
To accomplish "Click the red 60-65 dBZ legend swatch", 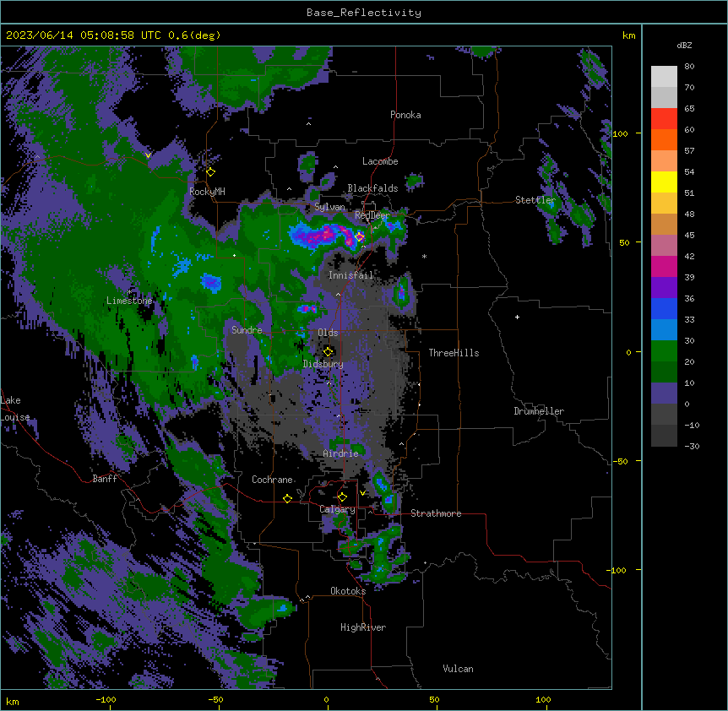I will click(664, 119).
